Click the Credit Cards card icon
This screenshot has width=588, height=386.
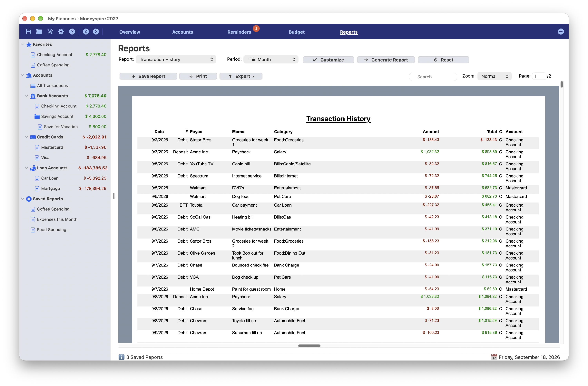[x=33, y=137]
